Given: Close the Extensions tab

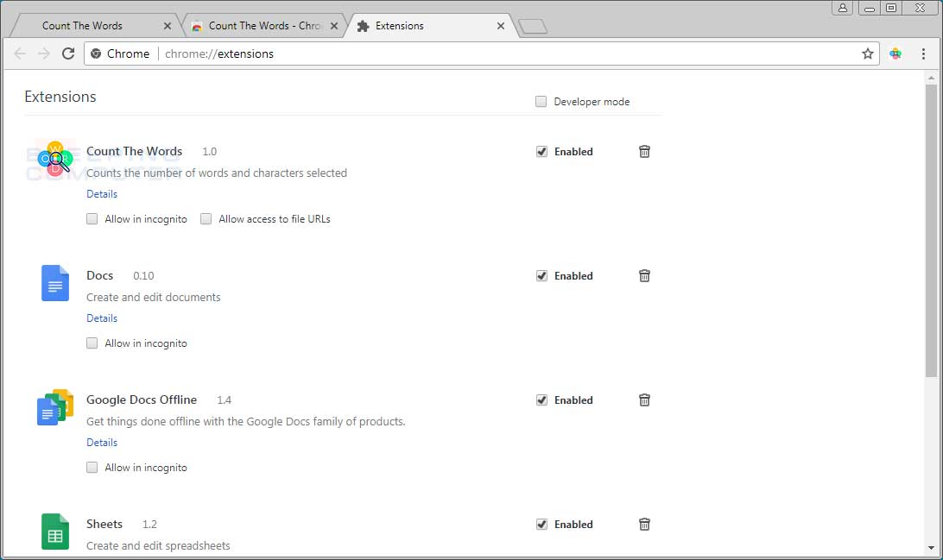Looking at the screenshot, I should click(500, 26).
